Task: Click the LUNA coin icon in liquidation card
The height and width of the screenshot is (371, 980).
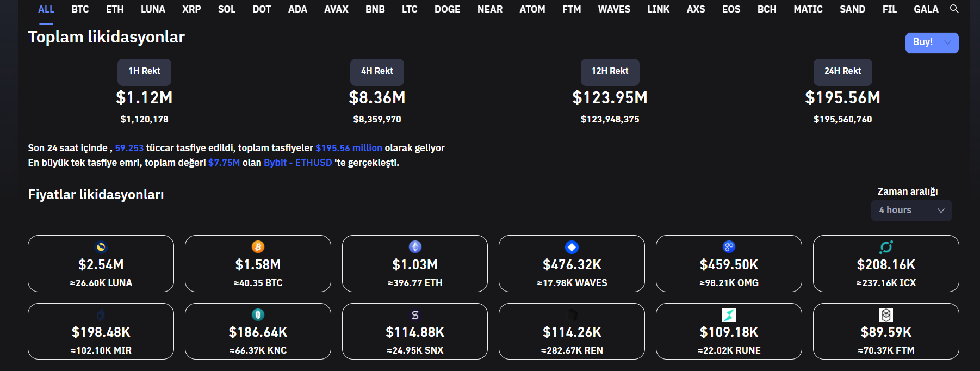Action: pos(101,247)
